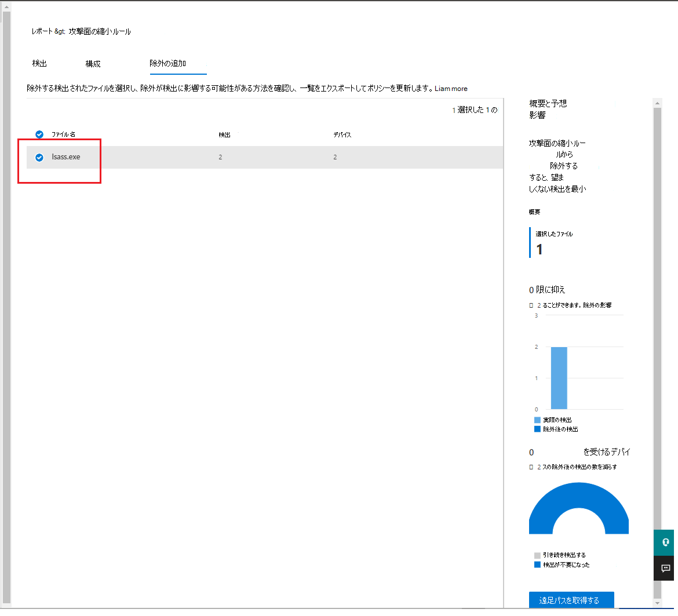Open the Liam more link
The width and height of the screenshot is (678, 616).
pyautogui.click(x=451, y=89)
